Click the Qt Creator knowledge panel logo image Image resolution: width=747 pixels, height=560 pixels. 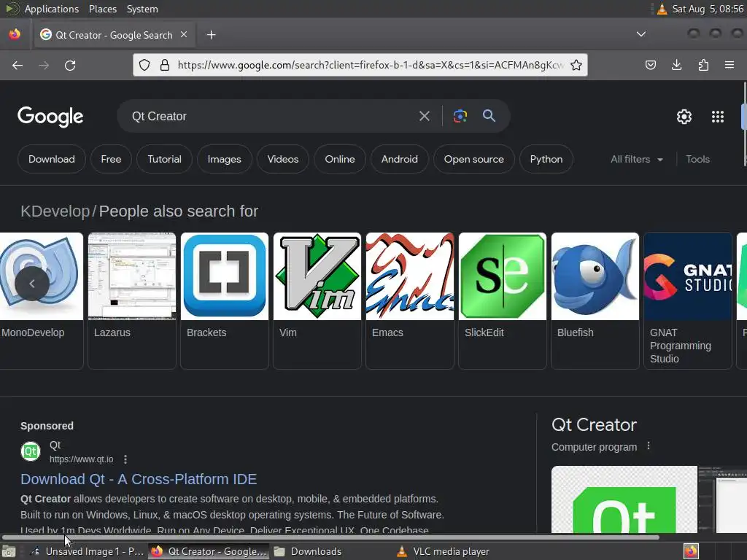[x=624, y=499]
